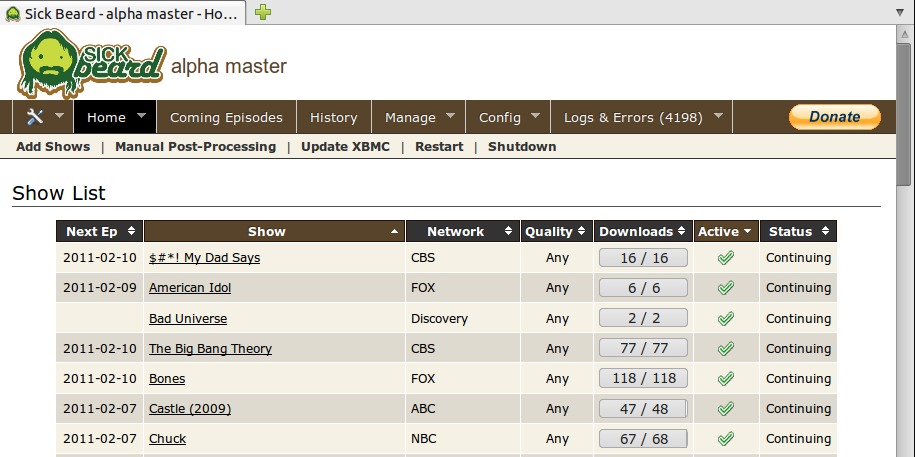Toggle active checkmark for The Big Bang Theory

pos(726,348)
